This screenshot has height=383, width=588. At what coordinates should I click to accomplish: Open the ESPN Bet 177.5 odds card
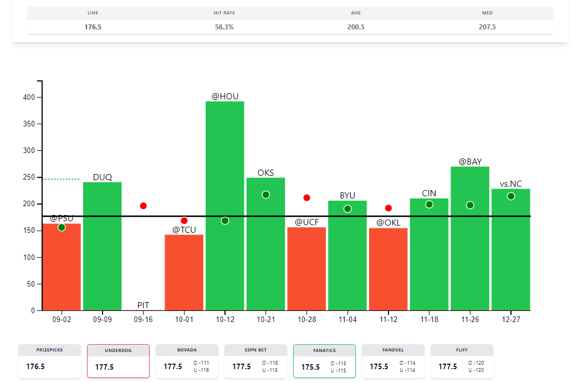(x=255, y=361)
